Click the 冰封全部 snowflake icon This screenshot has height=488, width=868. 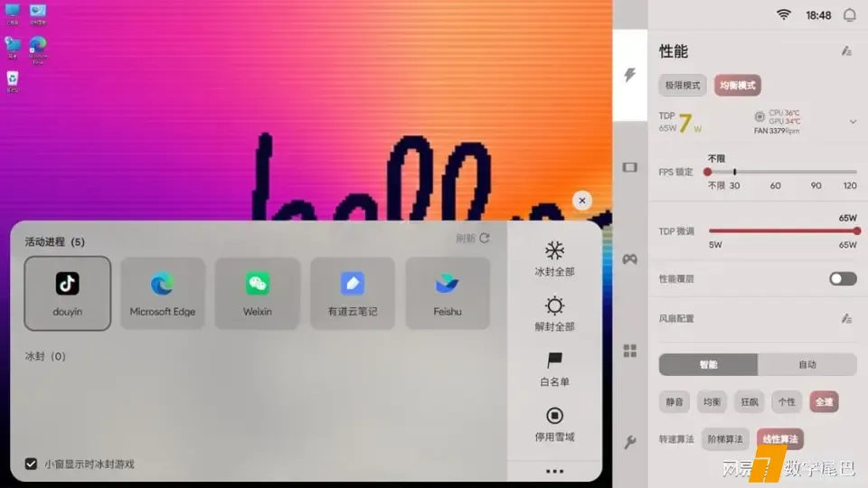click(x=554, y=250)
